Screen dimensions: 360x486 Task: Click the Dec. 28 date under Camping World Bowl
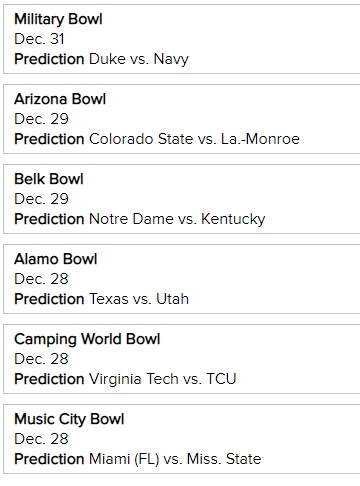[x=41, y=359]
